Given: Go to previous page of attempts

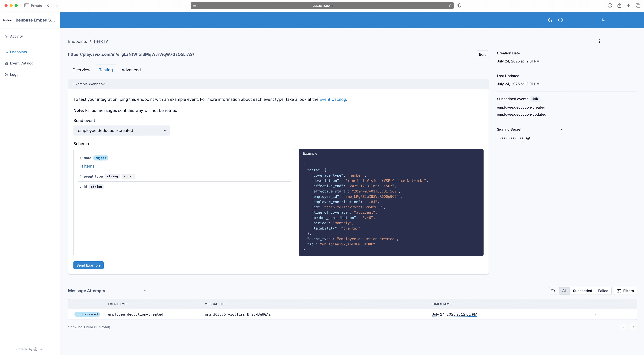Looking at the screenshot, I should [x=623, y=327].
